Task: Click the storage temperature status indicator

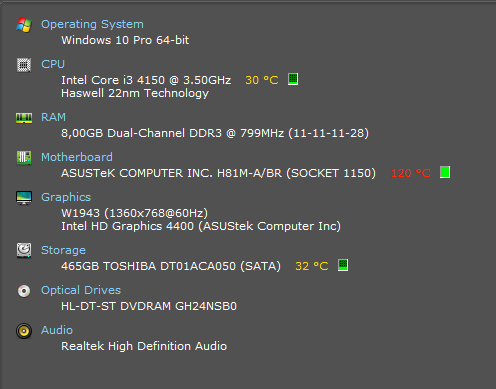Action: (x=343, y=265)
